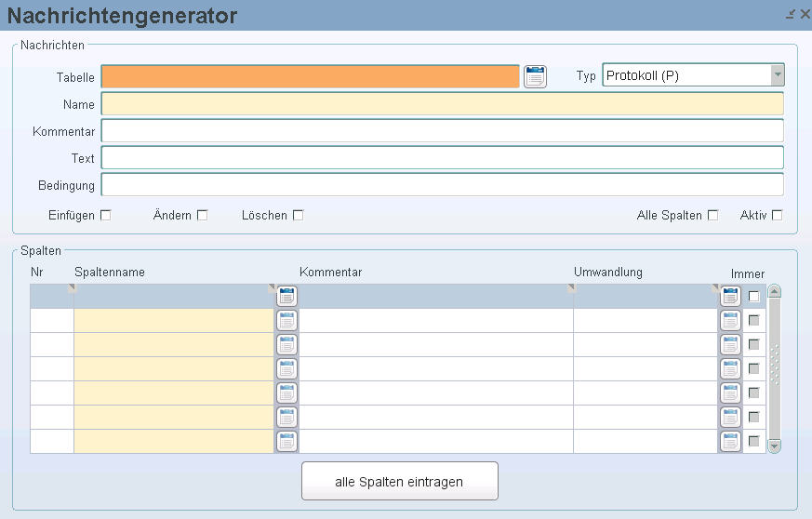Click scrollbar down arrow in Spalten grid
Viewport: 812px width, 519px height.
[774, 446]
